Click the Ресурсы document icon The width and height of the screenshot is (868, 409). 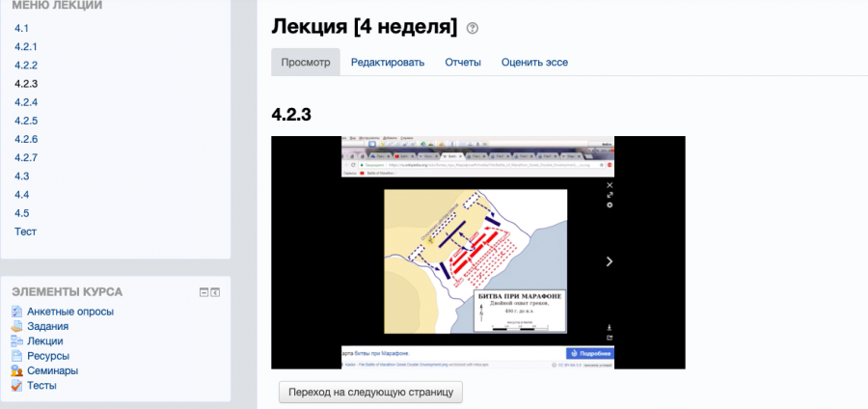16,356
